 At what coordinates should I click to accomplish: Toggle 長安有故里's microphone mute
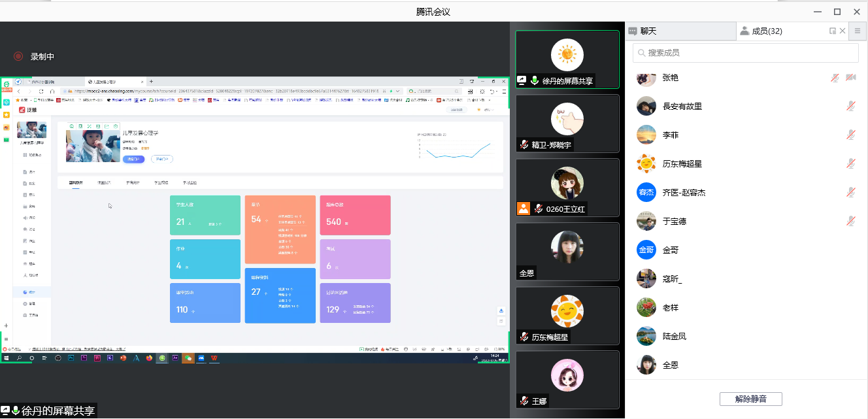(x=851, y=107)
